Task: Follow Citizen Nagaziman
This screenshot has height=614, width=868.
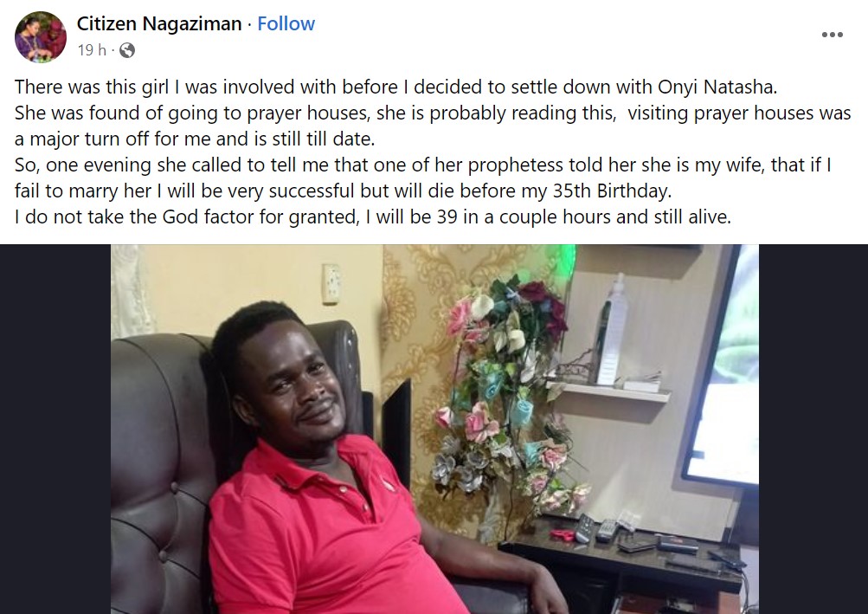Action: 286,23
